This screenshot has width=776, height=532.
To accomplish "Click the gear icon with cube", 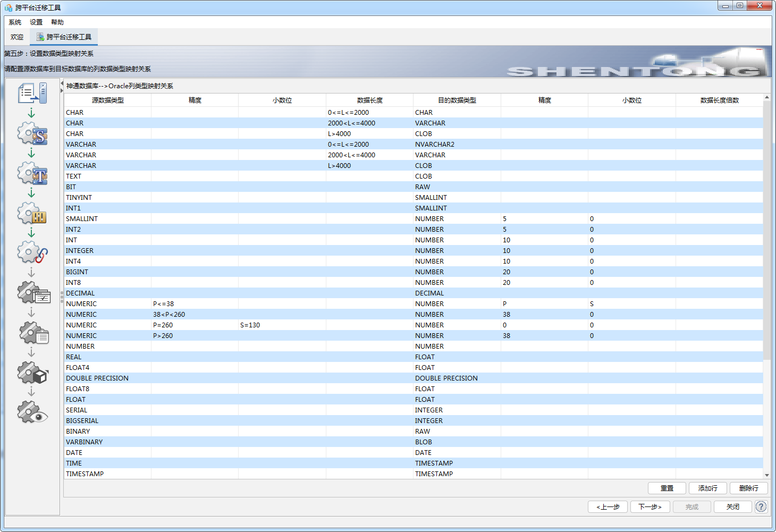I will (33, 373).
